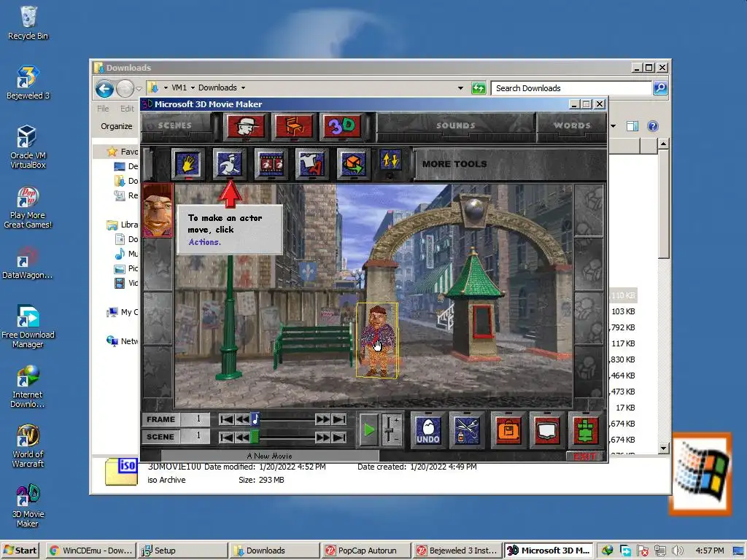Click the green Map icon
This screenshot has height=560, width=747.
point(586,430)
